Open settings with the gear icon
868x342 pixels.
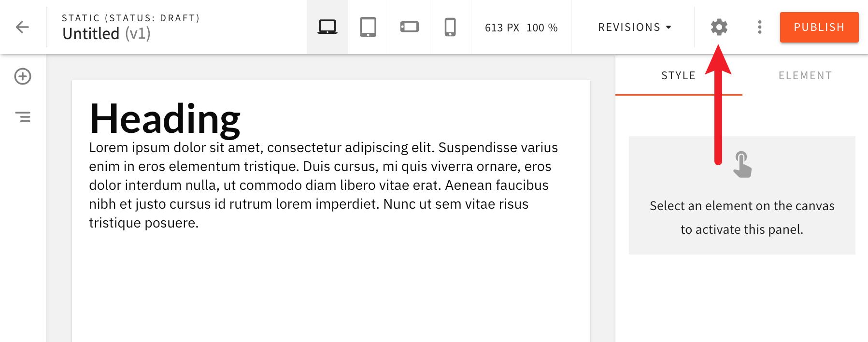(x=719, y=27)
